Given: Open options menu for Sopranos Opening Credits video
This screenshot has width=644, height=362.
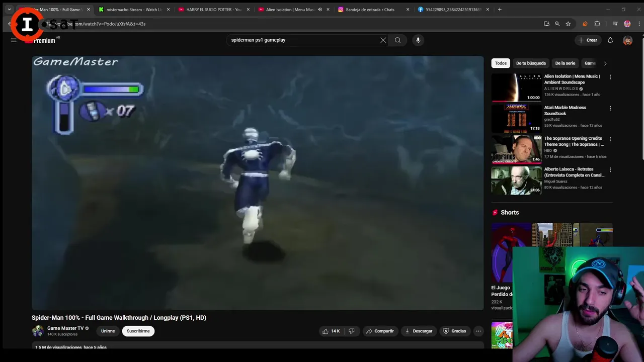Looking at the screenshot, I should [x=610, y=139].
